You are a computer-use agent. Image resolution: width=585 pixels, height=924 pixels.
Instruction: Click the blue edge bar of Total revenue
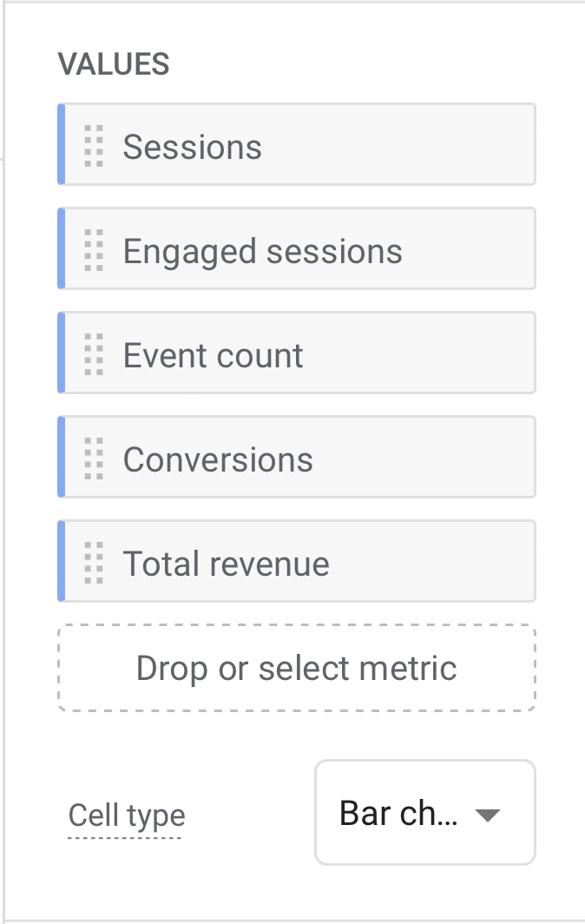(62, 561)
